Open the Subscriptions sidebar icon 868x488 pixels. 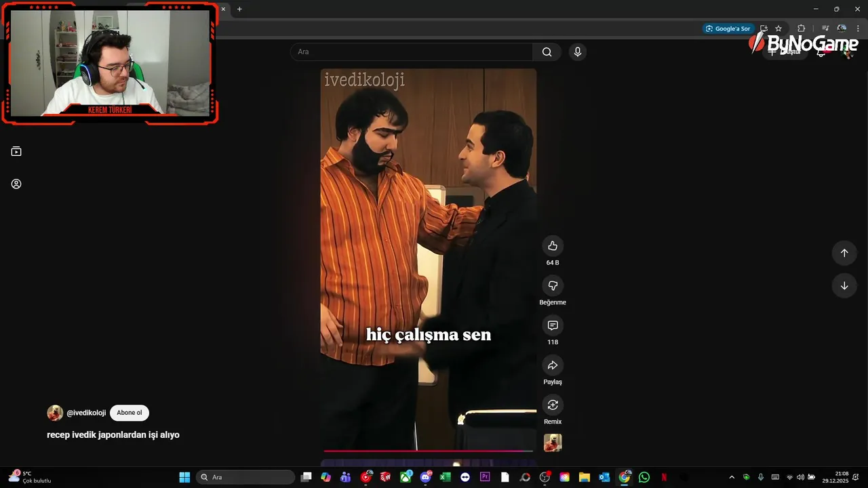click(x=16, y=151)
